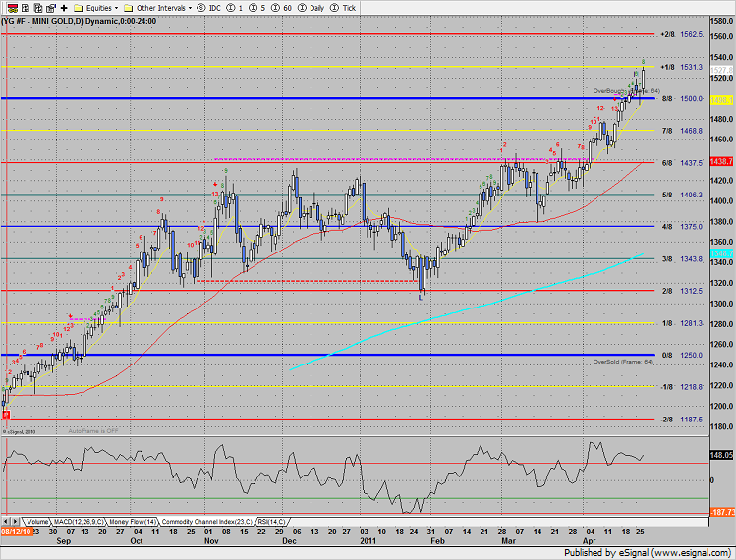Open the RSI(14,C) tab
Viewport: 736px width, 560px height.
click(272, 522)
